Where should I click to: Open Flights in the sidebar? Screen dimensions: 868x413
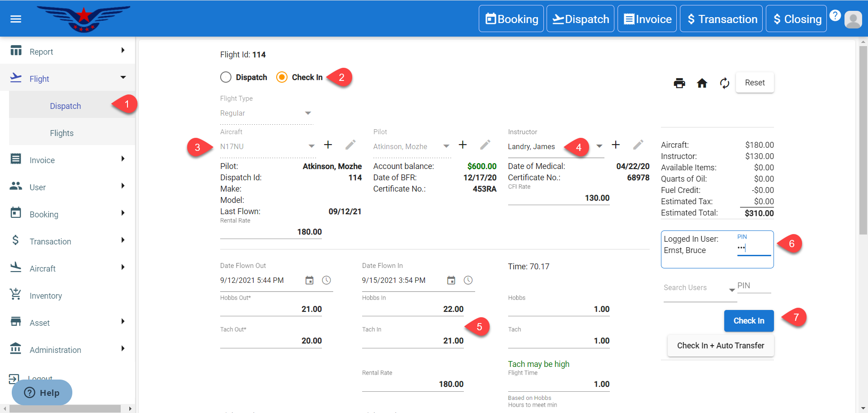point(61,133)
